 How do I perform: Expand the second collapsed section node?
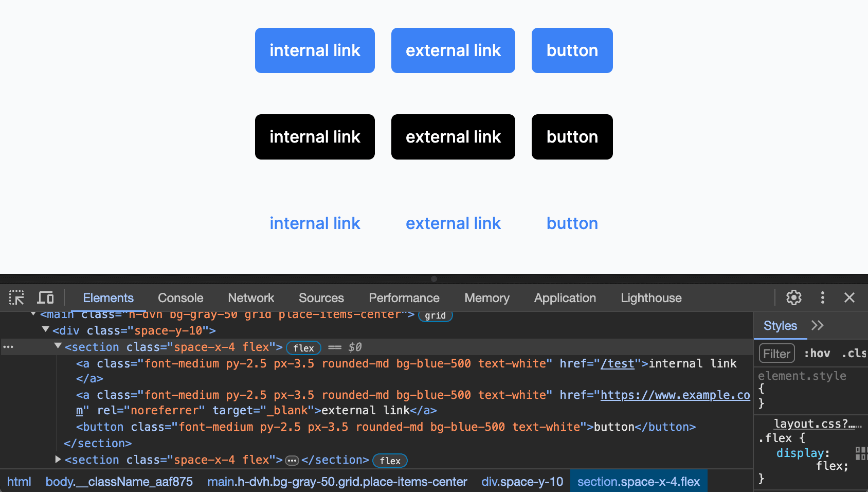pos(58,460)
